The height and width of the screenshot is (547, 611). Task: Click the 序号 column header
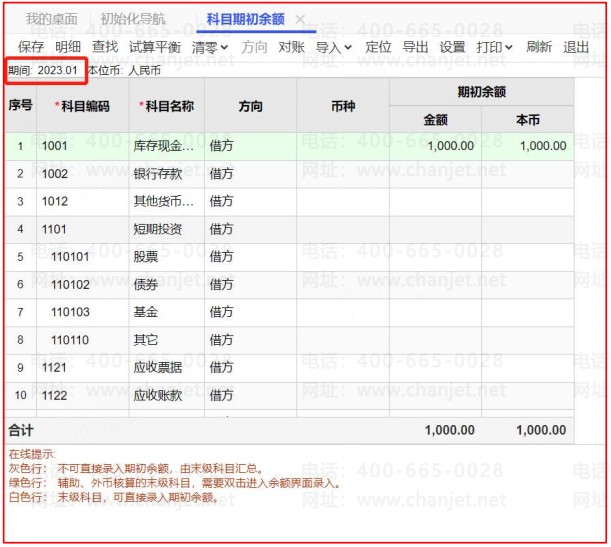click(x=21, y=105)
